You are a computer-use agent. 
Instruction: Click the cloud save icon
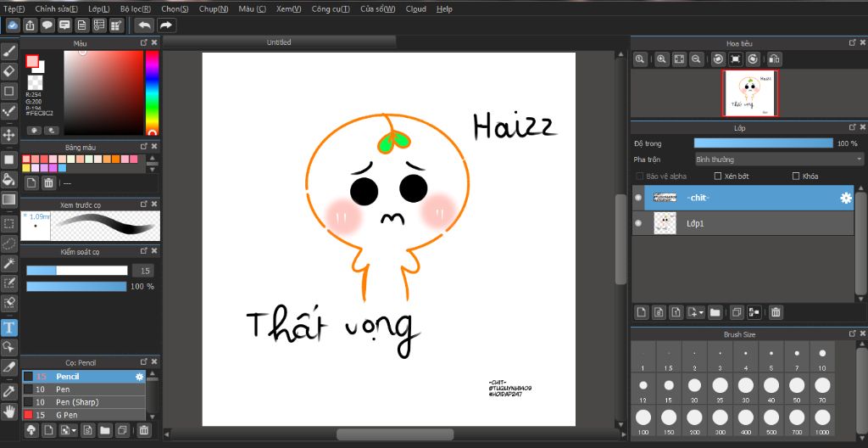coord(12,25)
